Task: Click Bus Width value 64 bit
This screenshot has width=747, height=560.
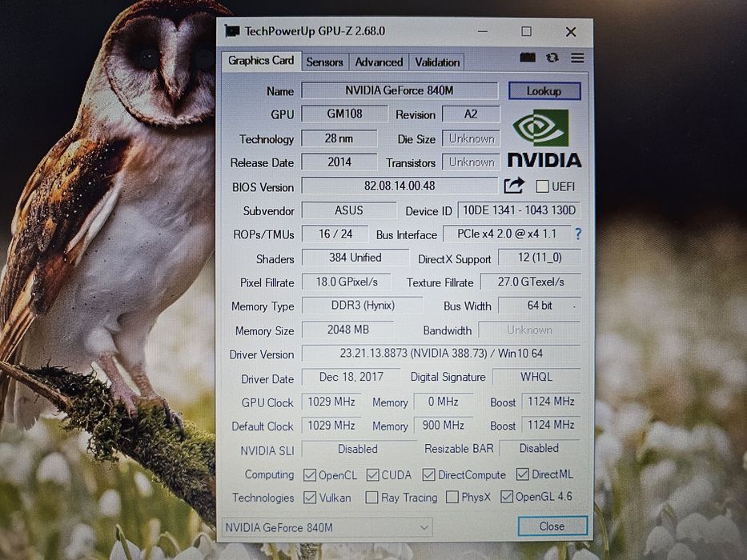Action: [540, 306]
